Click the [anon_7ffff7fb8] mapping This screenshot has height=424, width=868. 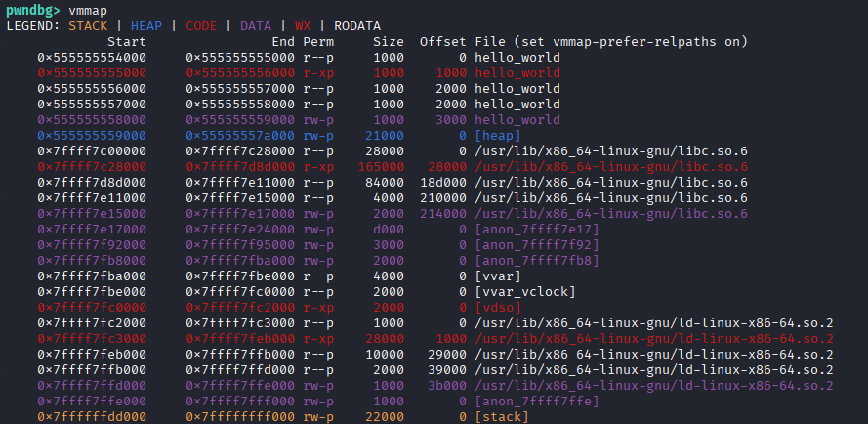(x=537, y=261)
